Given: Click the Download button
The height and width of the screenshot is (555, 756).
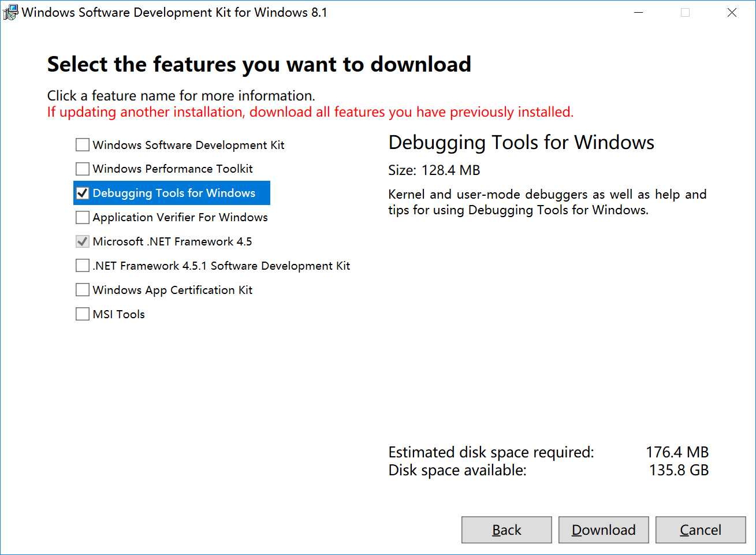Looking at the screenshot, I should click(x=604, y=530).
